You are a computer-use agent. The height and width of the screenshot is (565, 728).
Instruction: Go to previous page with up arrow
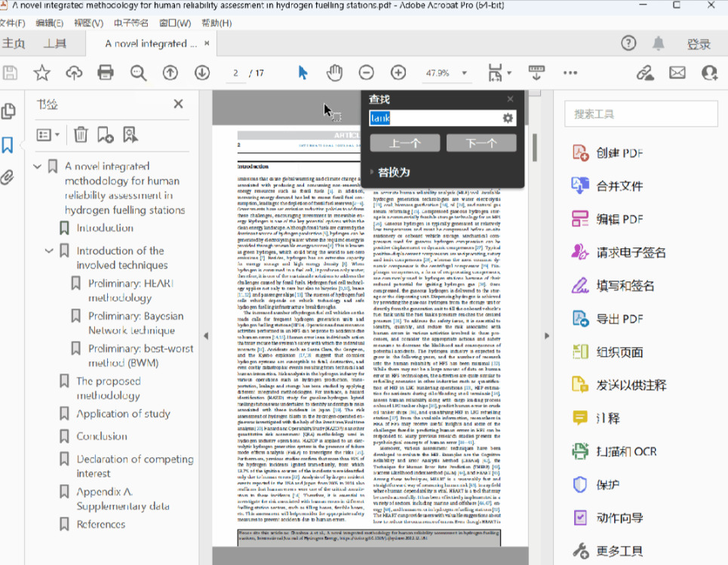[170, 73]
